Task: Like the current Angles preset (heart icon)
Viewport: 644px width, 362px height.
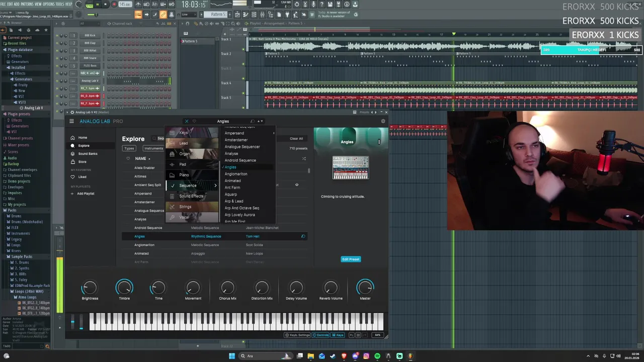Action: click(x=194, y=121)
